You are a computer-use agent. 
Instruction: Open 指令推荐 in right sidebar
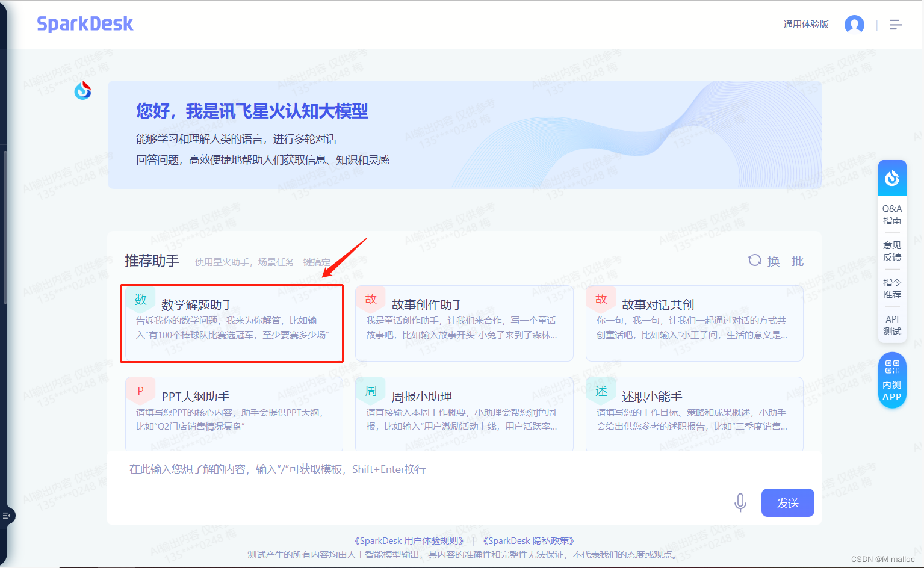(x=892, y=288)
